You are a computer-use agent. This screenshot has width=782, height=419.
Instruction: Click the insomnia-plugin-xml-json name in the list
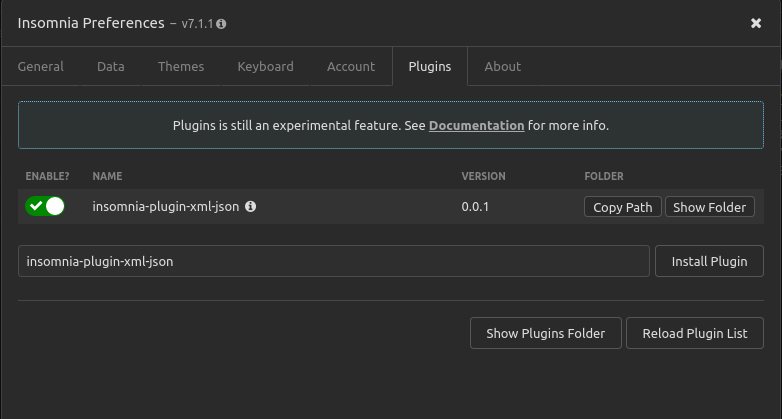pos(166,207)
